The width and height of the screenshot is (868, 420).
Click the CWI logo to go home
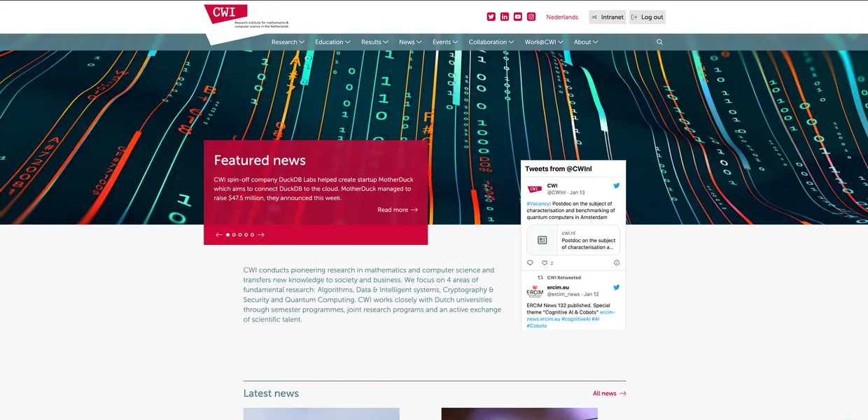click(x=224, y=15)
